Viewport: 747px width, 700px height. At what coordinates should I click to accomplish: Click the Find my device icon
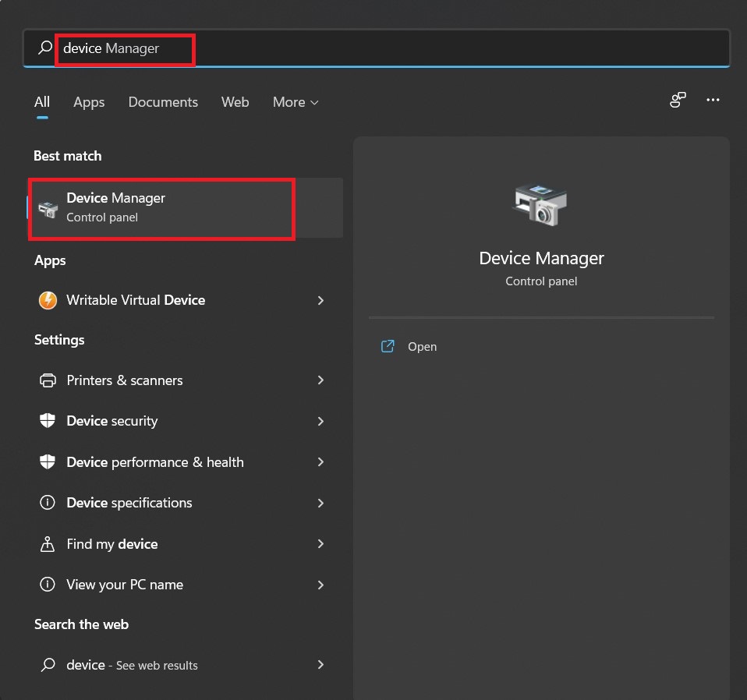click(x=47, y=544)
